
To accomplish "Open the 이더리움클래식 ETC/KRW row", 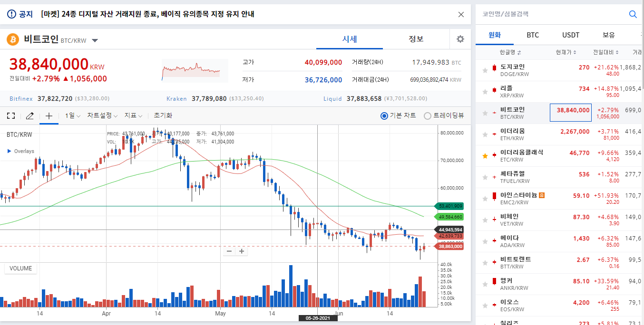I will (560, 156).
